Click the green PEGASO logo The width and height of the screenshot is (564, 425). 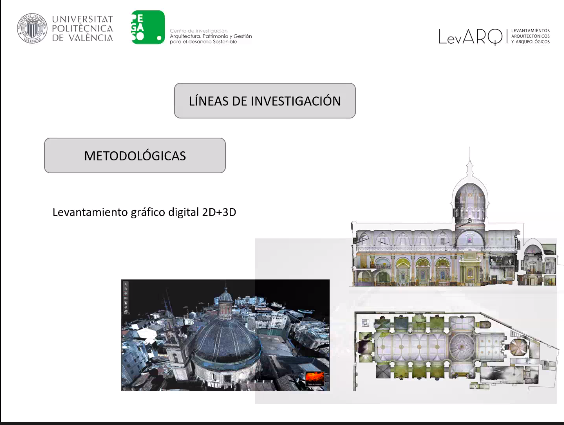pyautogui.click(x=148, y=27)
